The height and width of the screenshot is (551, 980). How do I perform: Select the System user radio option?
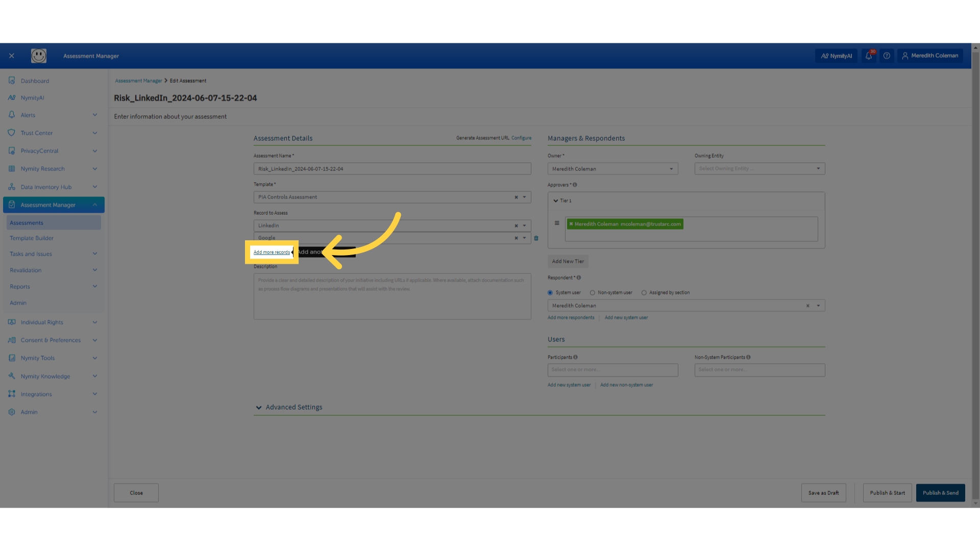pos(550,292)
